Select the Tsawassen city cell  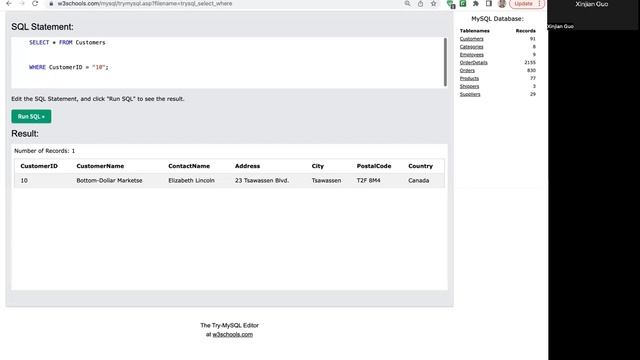click(x=326, y=180)
